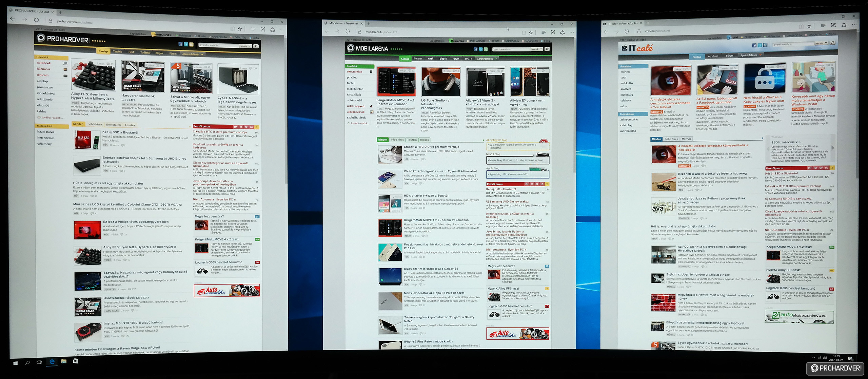Viewport: 868px width, 379px height.
Task: Refresh the Mobilarena page
Action: (348, 31)
